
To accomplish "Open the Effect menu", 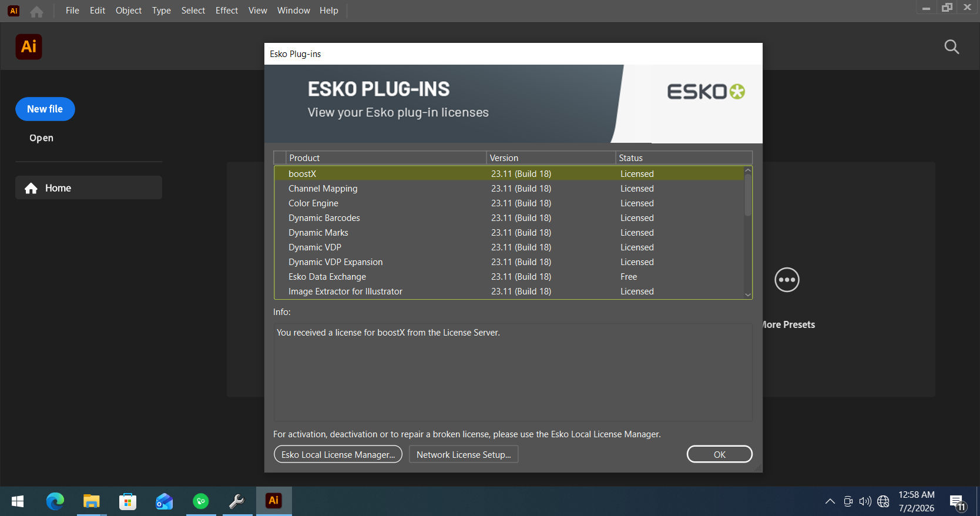I will tap(227, 11).
